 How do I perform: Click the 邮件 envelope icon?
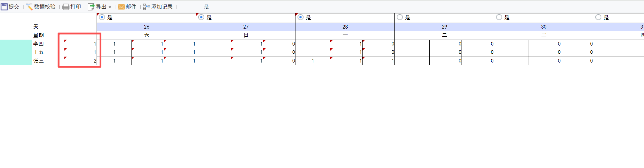click(121, 7)
